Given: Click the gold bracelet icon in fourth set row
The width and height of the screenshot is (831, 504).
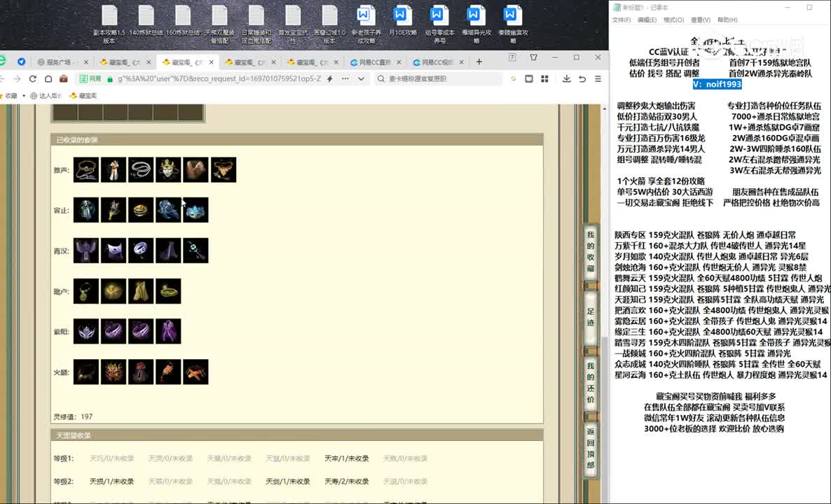Looking at the screenshot, I should (x=169, y=291).
